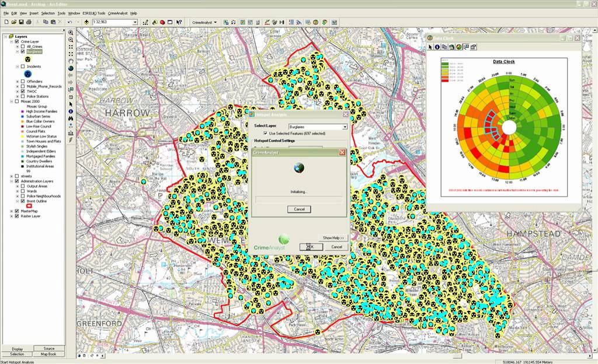Image resolution: width=598 pixels, height=364 pixels.
Task: Switch to the Source tab
Action: (x=49, y=348)
